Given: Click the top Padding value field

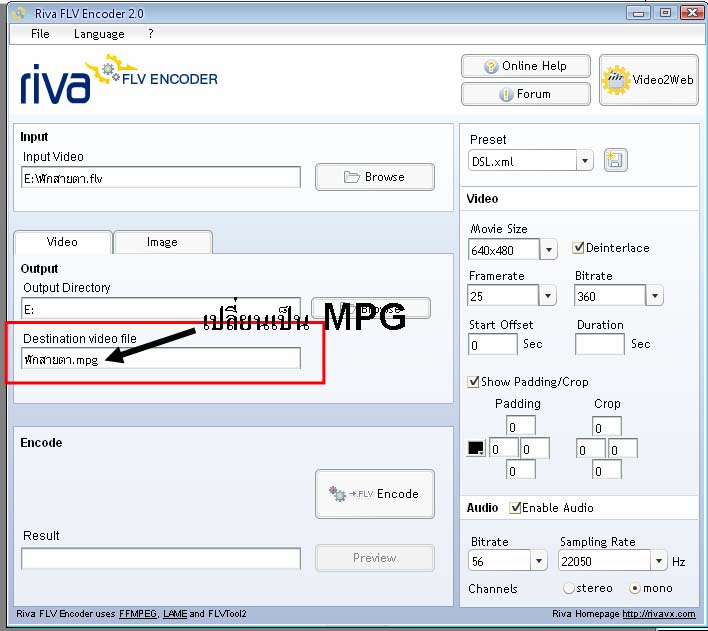Looking at the screenshot, I should 521,426.
